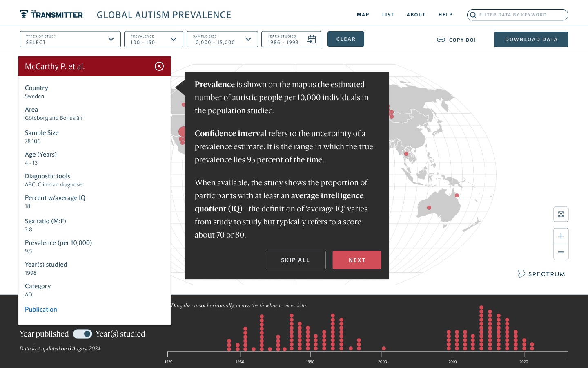Zoom in on the map
This screenshot has height=368, width=588.
pos(561,236)
